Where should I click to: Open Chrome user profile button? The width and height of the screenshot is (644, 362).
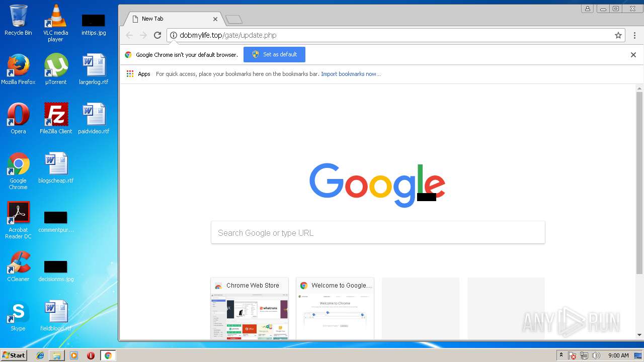(587, 9)
